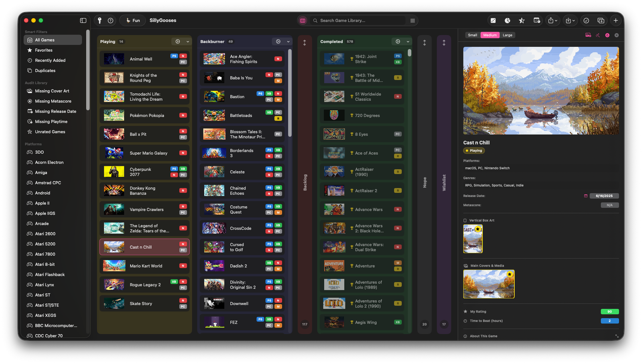The image size is (642, 364).
Task: Click the large Cast n Chill cover image
Action: [541, 91]
